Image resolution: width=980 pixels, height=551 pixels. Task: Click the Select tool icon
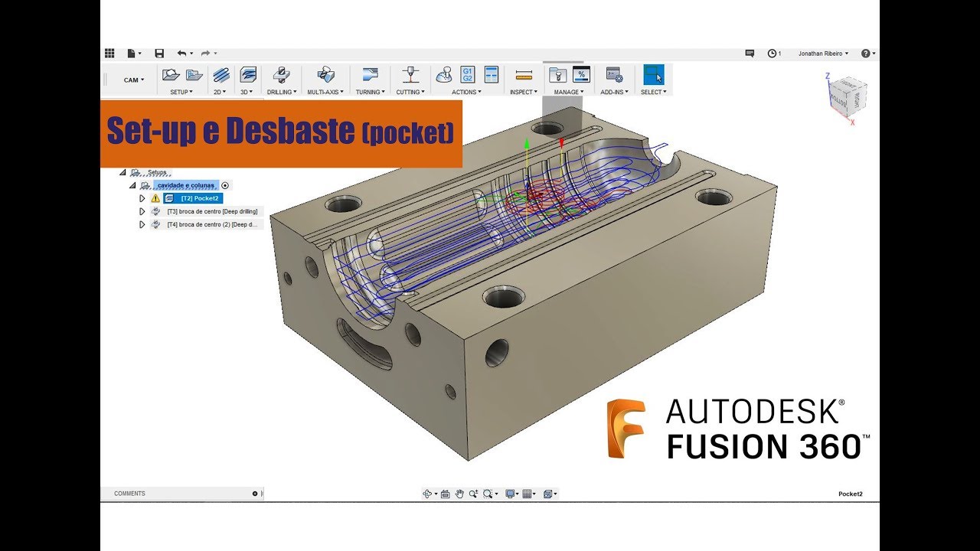(653, 74)
